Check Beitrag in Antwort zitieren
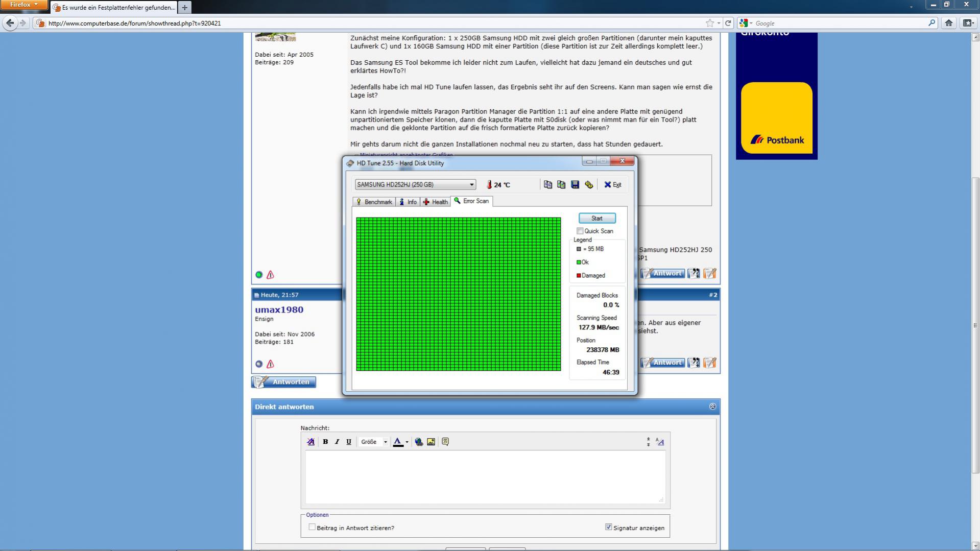Viewport: 980px width, 551px height. [312, 528]
